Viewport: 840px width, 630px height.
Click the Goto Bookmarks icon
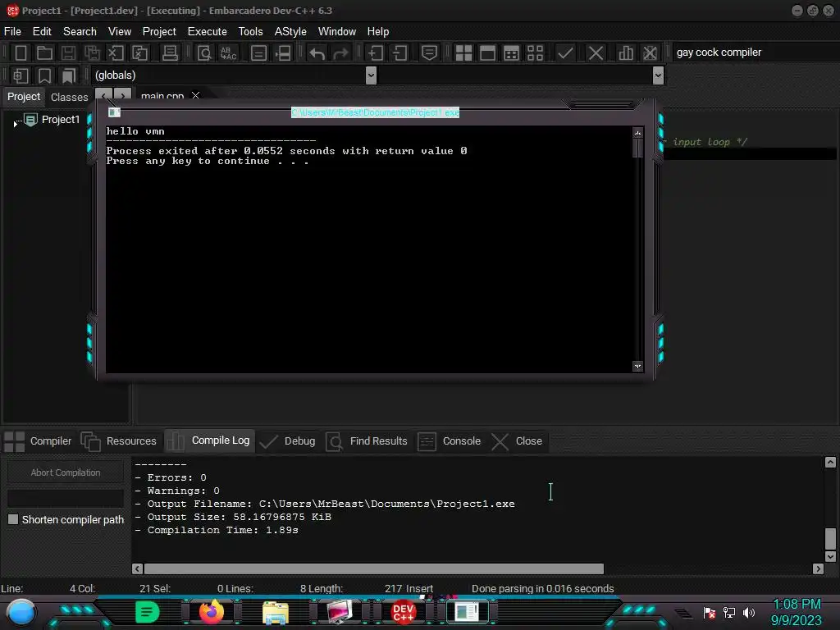tap(68, 75)
